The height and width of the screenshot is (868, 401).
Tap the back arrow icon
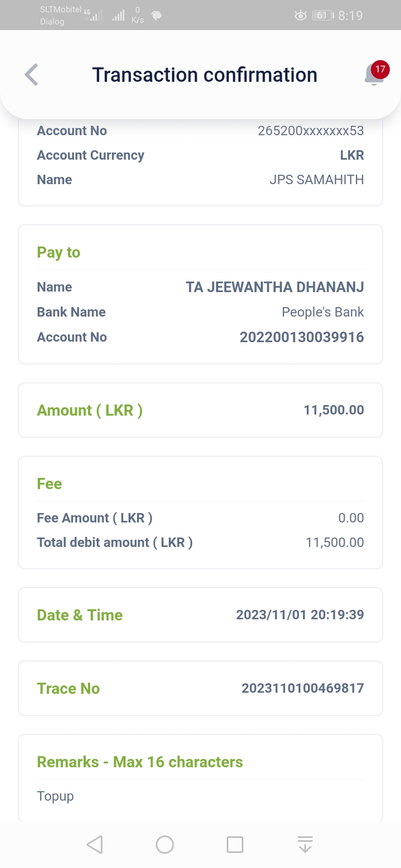click(x=32, y=75)
